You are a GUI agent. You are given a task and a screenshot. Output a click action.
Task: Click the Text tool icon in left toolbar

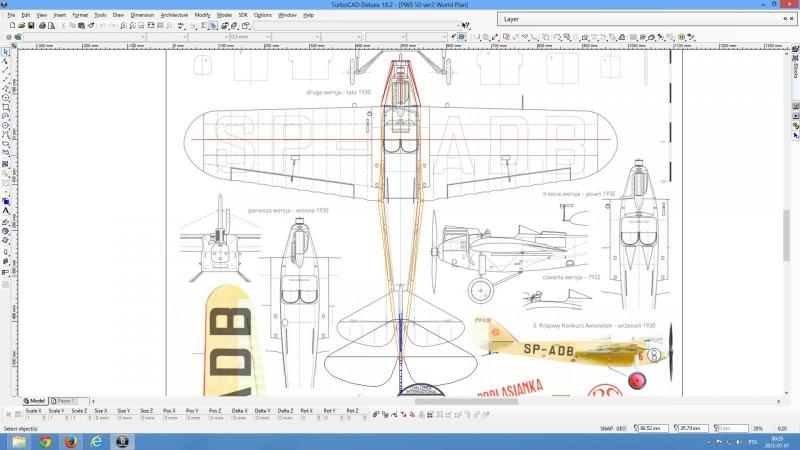tap(5, 211)
